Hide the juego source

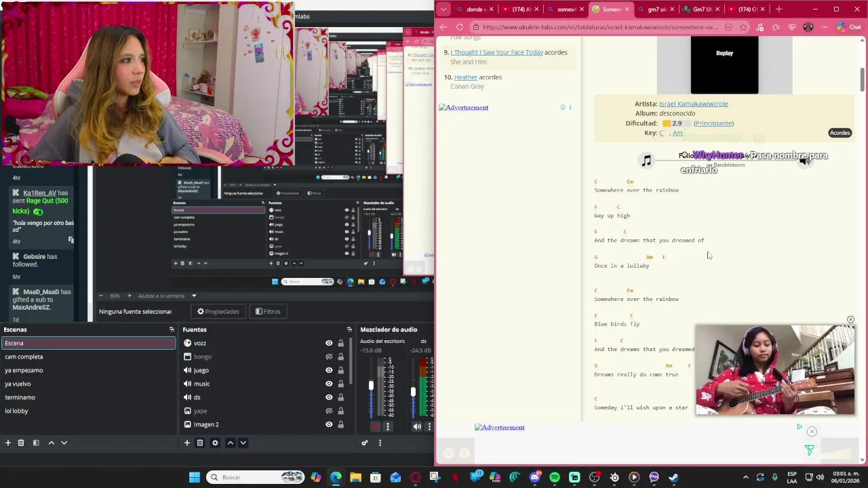click(x=329, y=370)
